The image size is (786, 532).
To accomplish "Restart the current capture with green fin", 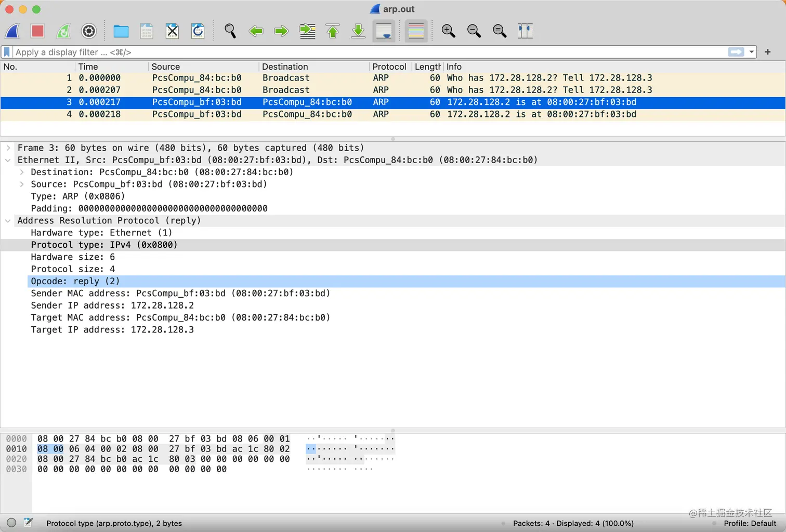I will pyautogui.click(x=63, y=31).
